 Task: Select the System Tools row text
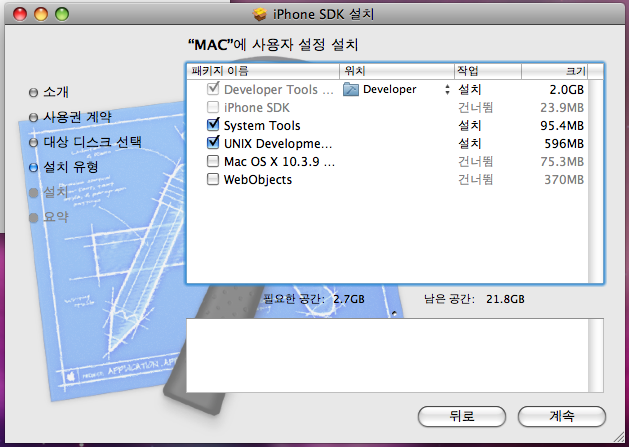pos(262,126)
